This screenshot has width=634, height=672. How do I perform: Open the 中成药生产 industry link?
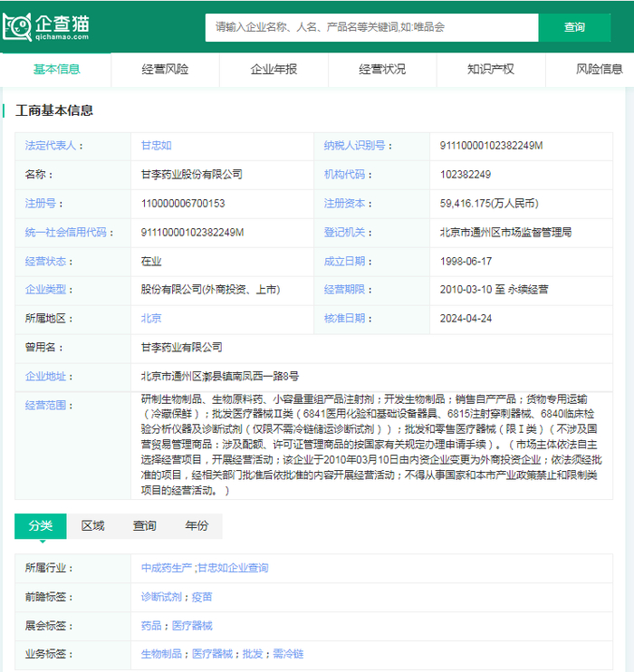(x=166, y=568)
